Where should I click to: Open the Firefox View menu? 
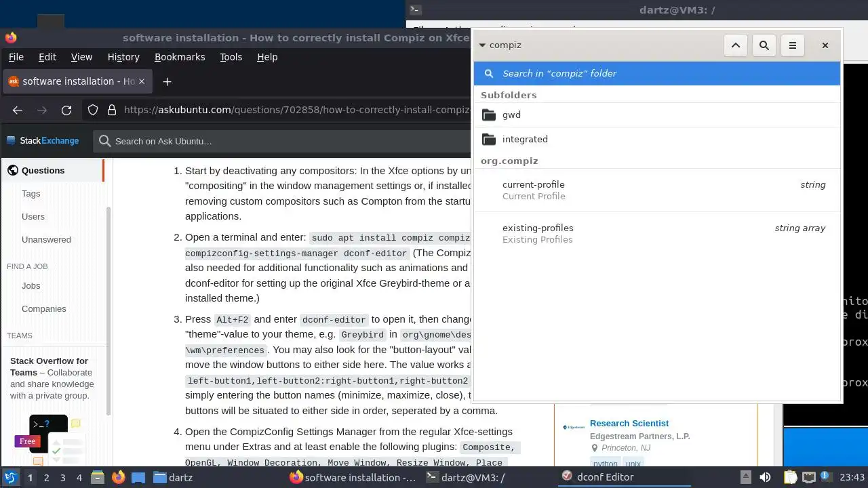[x=81, y=57]
